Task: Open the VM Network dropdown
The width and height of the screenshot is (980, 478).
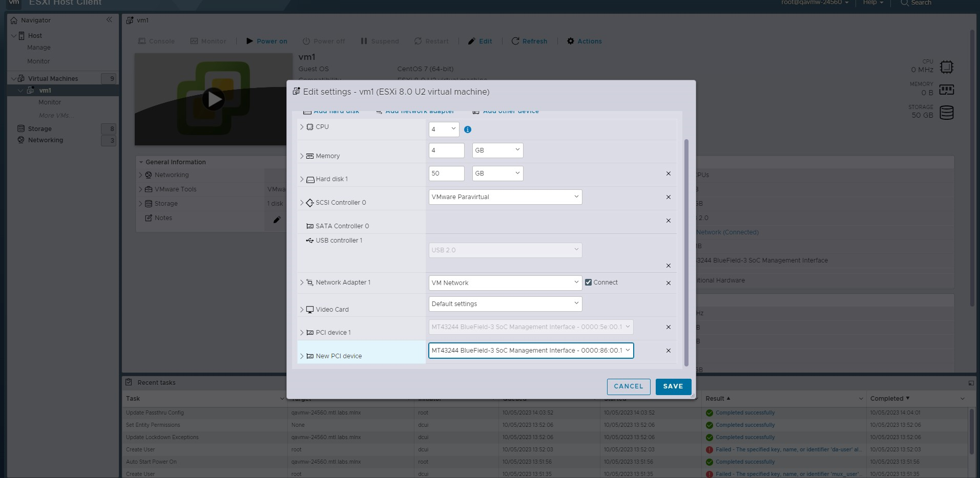Action: click(x=505, y=283)
